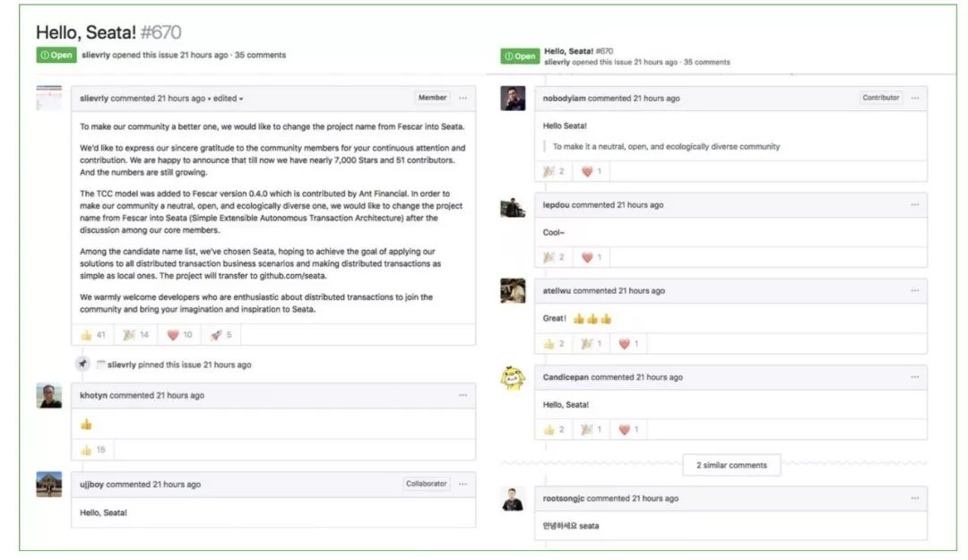Open the options menu on slievrly's comment
Screen dimensions: 968x560
point(463,99)
